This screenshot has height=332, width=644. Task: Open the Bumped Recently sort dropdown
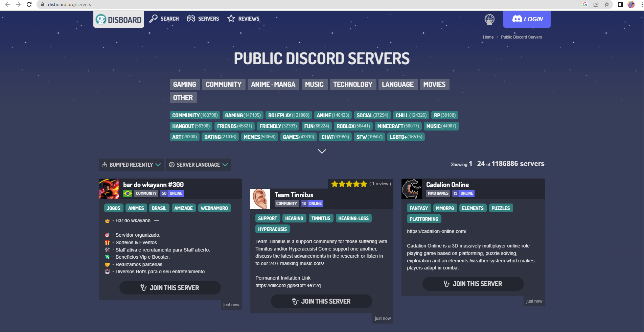point(131,165)
